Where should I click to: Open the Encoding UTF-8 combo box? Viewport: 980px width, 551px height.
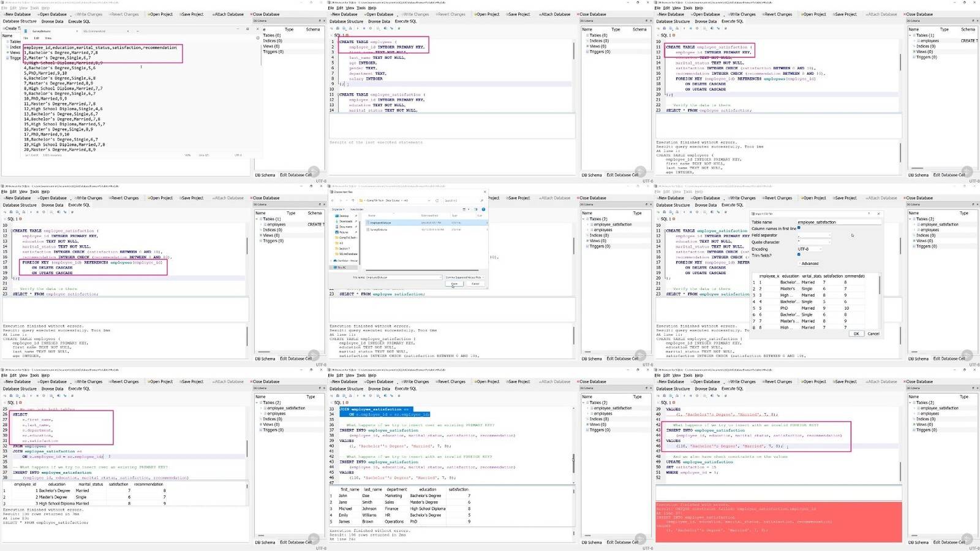tap(810, 249)
